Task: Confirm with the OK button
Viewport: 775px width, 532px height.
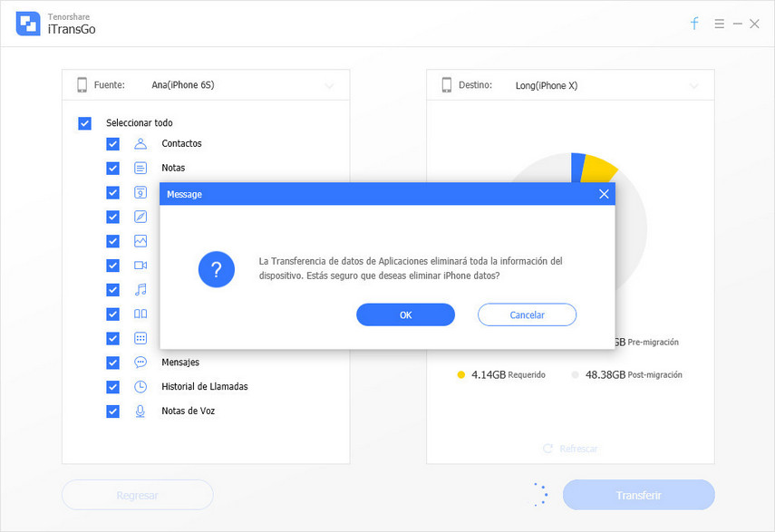Action: [x=405, y=314]
